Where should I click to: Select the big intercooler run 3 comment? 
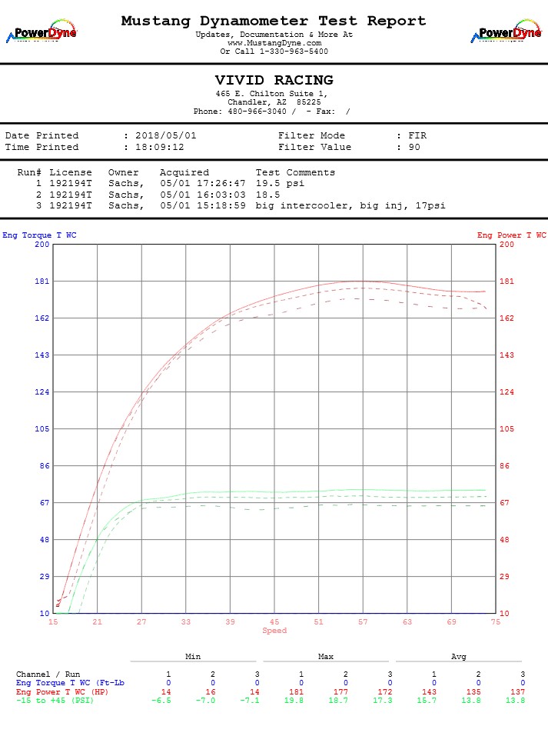pyautogui.click(x=350, y=205)
